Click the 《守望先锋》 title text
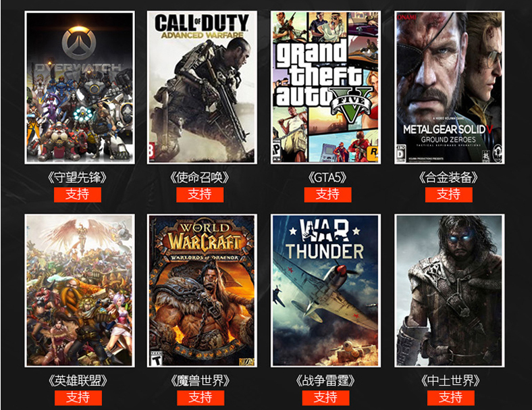This screenshot has height=410, width=532. tap(78, 177)
